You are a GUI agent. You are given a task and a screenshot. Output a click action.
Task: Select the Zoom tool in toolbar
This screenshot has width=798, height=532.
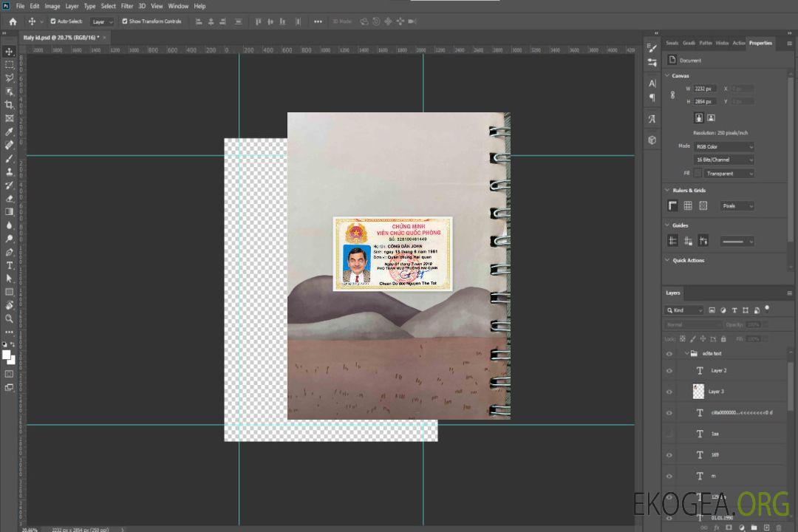[10, 318]
